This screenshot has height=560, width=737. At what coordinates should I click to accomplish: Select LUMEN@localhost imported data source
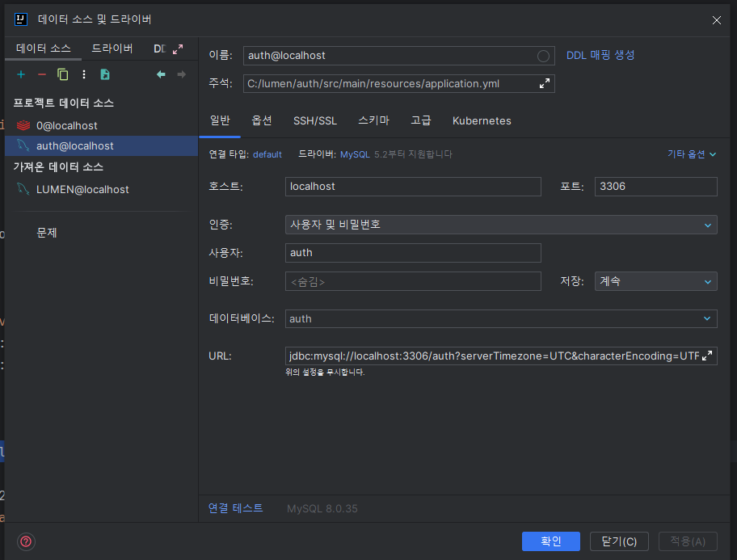pos(101,189)
